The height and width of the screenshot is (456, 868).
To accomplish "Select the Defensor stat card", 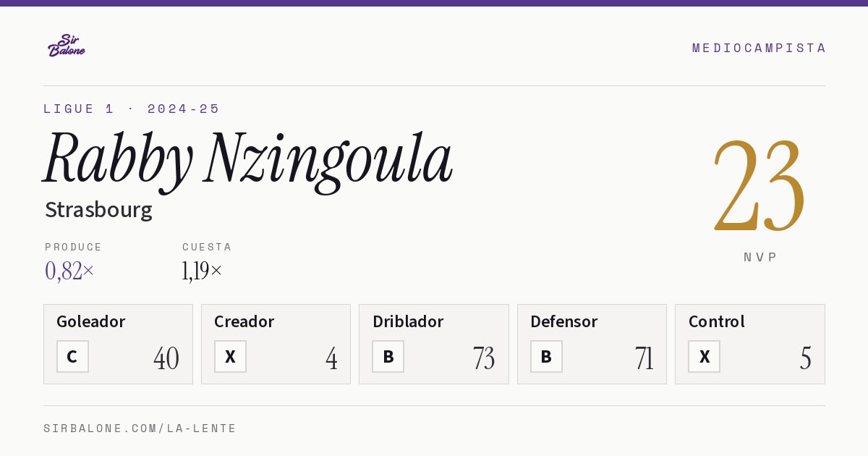I will click(592, 344).
